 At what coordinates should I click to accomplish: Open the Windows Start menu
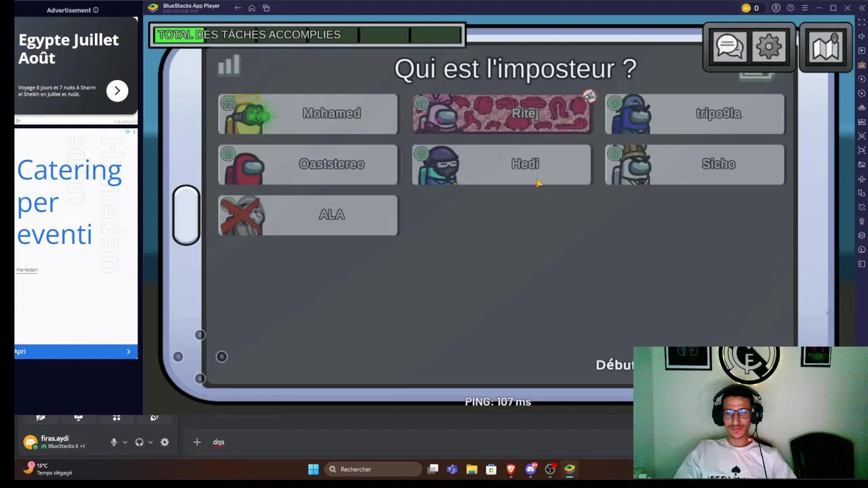click(313, 469)
